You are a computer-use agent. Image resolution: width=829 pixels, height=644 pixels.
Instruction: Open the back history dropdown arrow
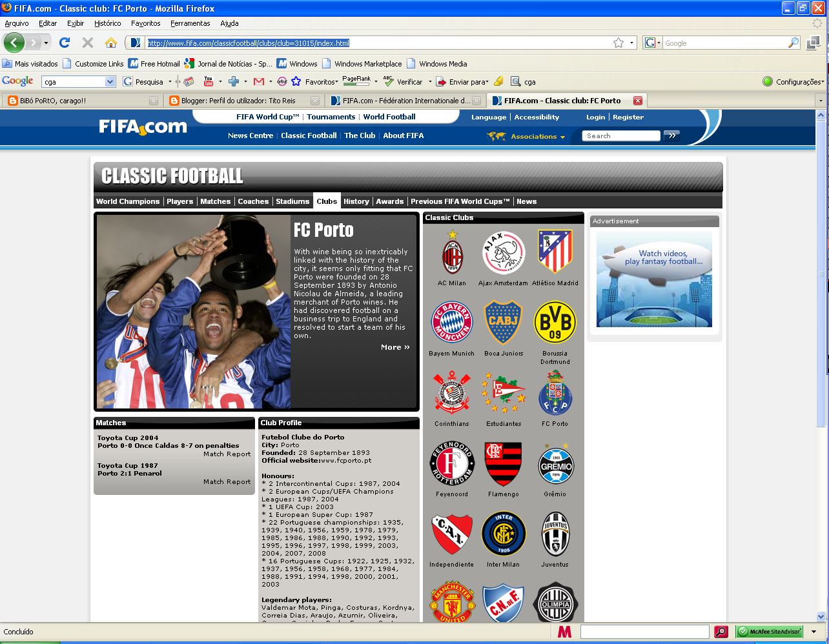46,43
